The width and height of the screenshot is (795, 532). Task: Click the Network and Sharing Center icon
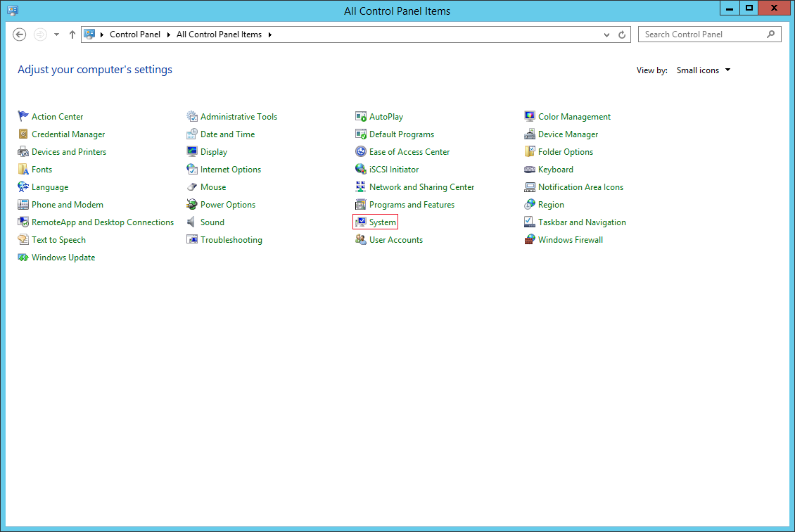[360, 186]
